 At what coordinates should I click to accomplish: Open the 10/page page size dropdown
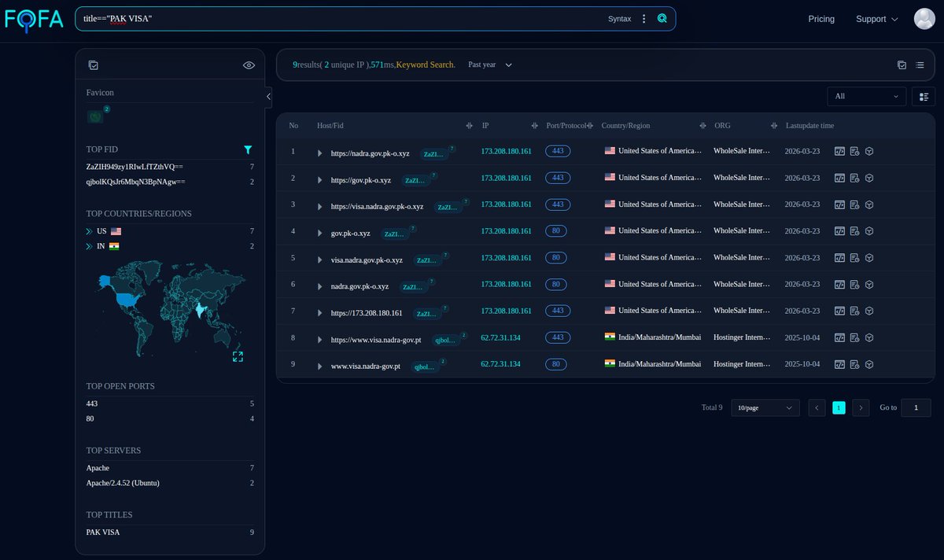coord(765,407)
